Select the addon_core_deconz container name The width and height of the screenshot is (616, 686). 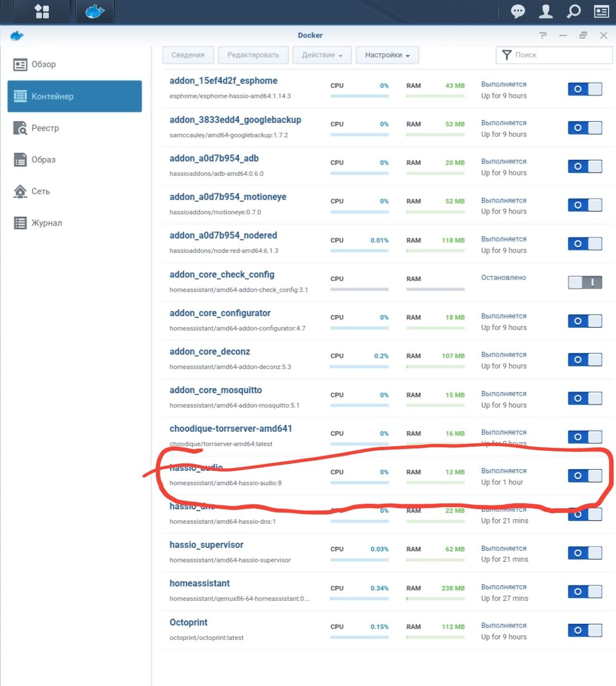210,351
